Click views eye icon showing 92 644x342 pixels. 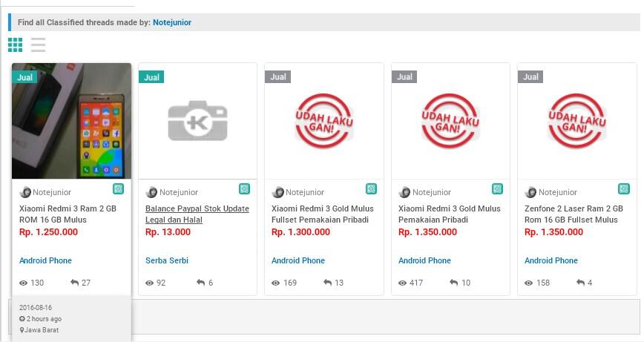tap(150, 283)
